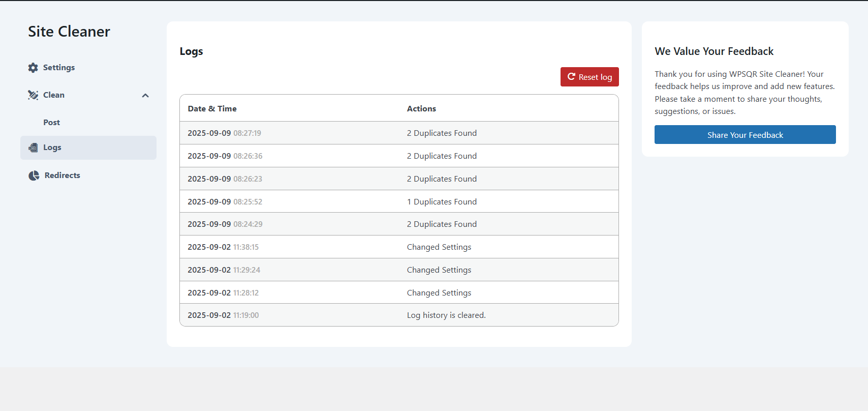
Task: Click Share Your Feedback button
Action: point(745,135)
